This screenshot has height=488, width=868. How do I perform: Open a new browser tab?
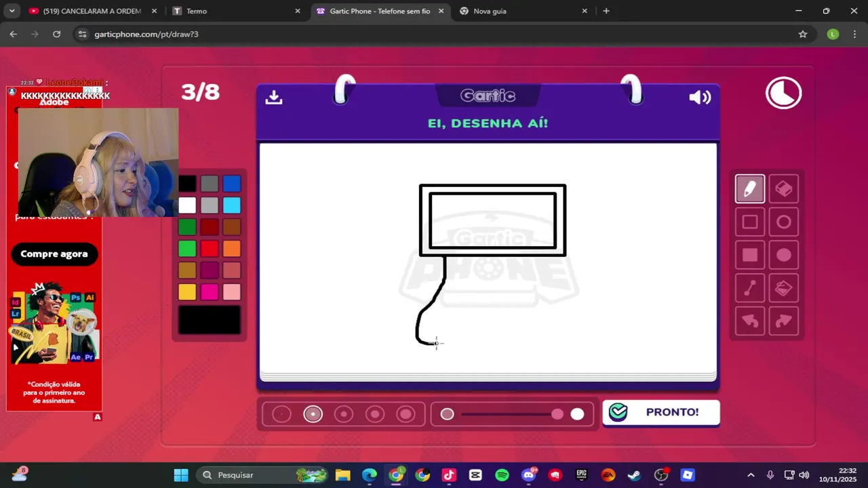(x=606, y=11)
